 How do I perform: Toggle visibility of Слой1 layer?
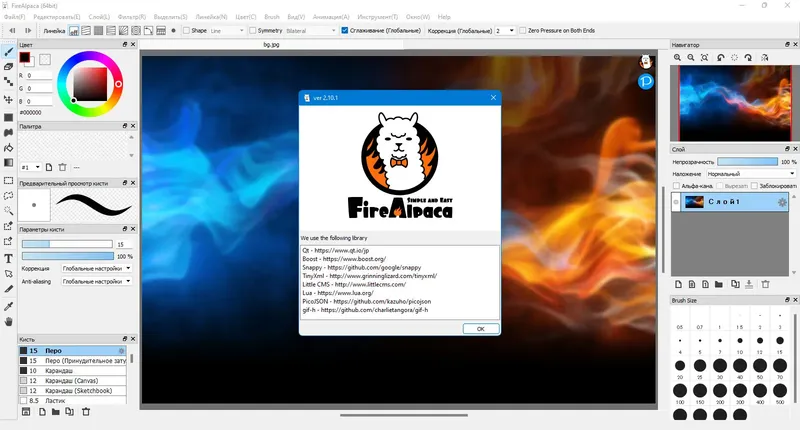click(x=676, y=202)
